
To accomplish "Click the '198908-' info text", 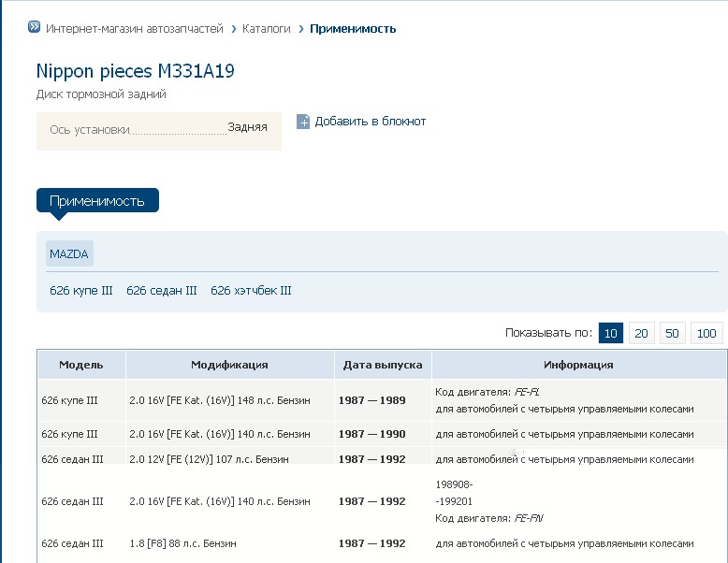I will pos(454,484).
